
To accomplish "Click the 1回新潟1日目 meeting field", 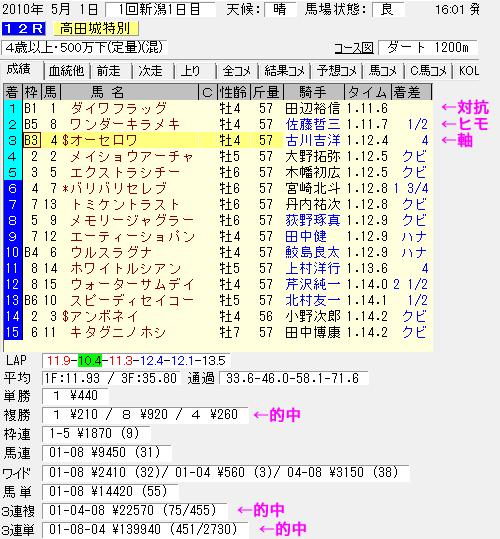I will [160, 10].
